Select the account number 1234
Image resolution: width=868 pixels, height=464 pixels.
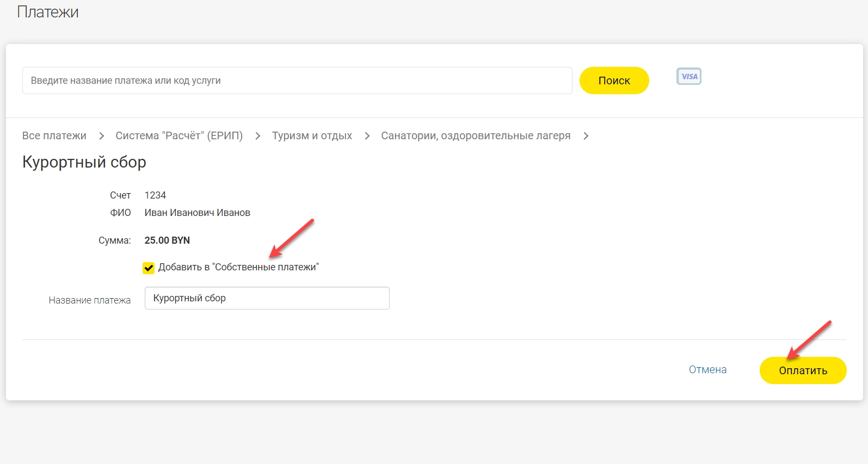tap(155, 195)
